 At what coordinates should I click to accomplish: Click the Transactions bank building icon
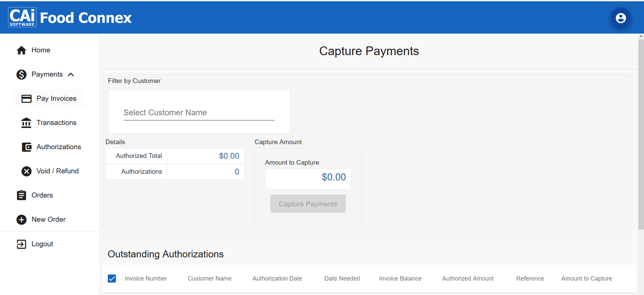tap(27, 123)
